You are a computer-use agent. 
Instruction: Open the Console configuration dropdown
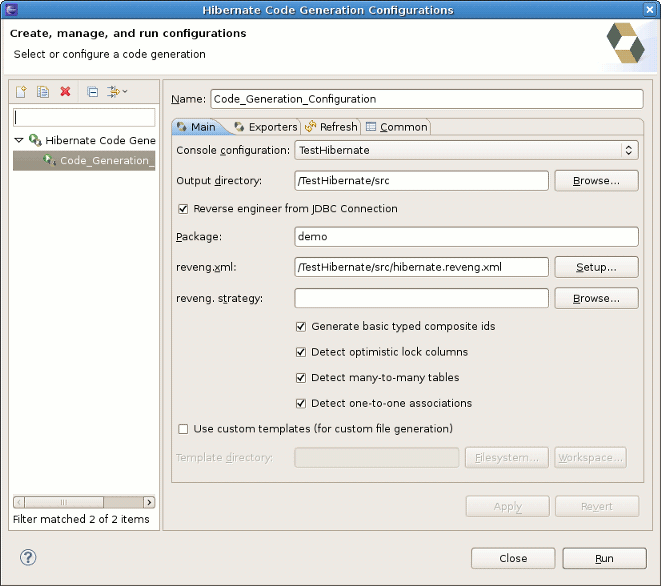pyautogui.click(x=466, y=150)
